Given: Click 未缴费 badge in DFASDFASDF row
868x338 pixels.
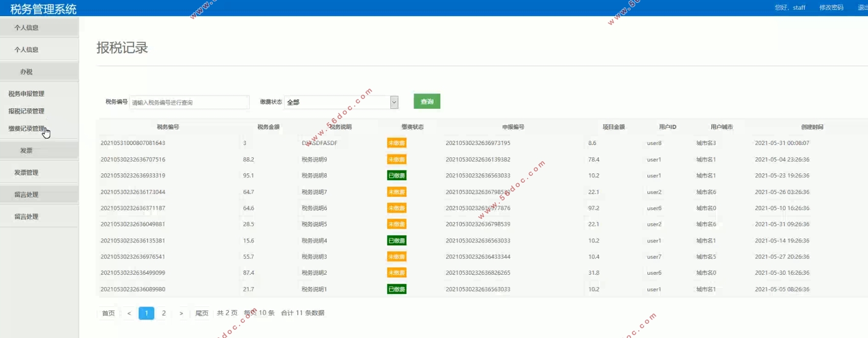Looking at the screenshot, I should coord(397,143).
